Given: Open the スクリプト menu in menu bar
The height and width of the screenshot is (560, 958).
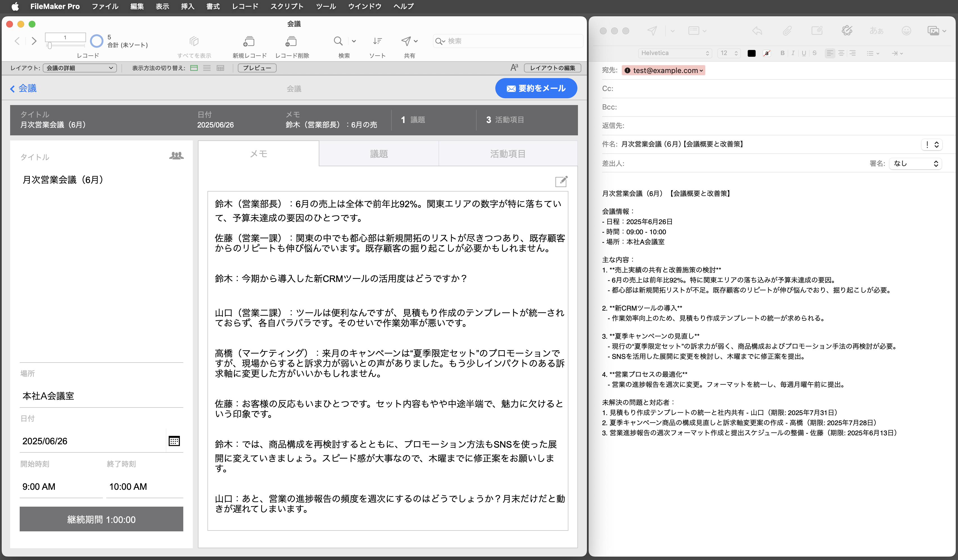Looking at the screenshot, I should [287, 6].
